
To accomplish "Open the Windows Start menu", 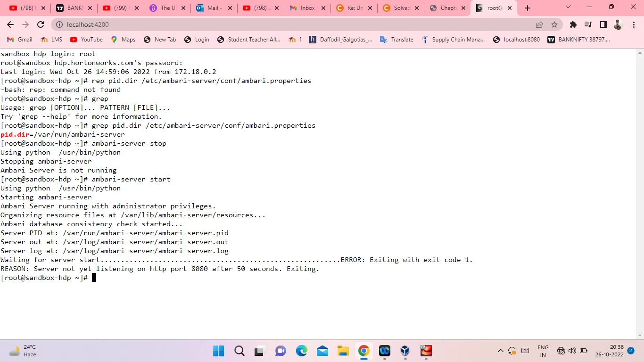I will [x=219, y=351].
